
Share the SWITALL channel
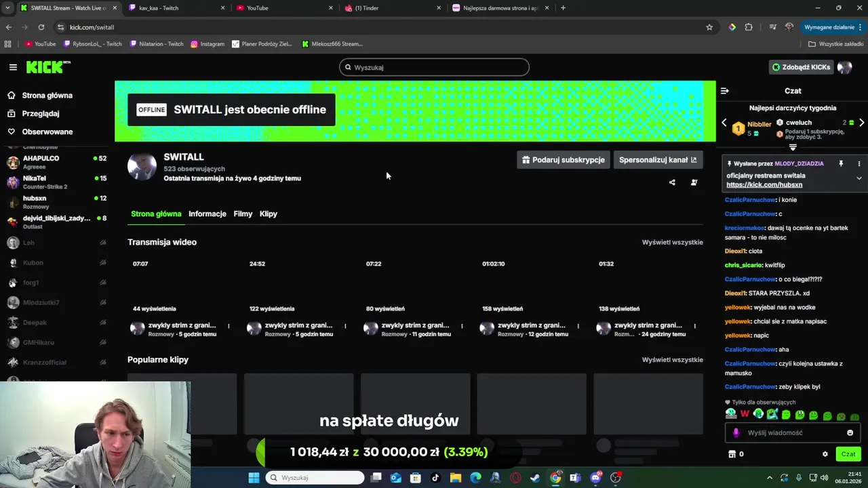[x=672, y=182]
